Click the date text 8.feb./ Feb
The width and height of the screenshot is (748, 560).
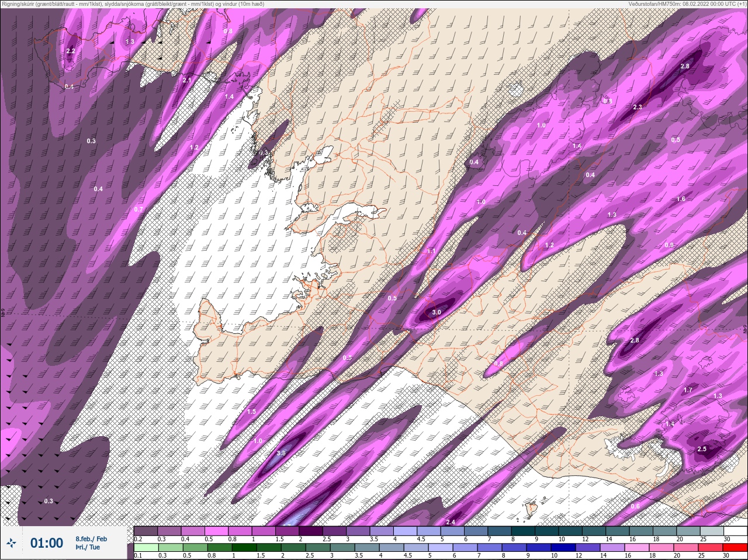tap(91, 538)
